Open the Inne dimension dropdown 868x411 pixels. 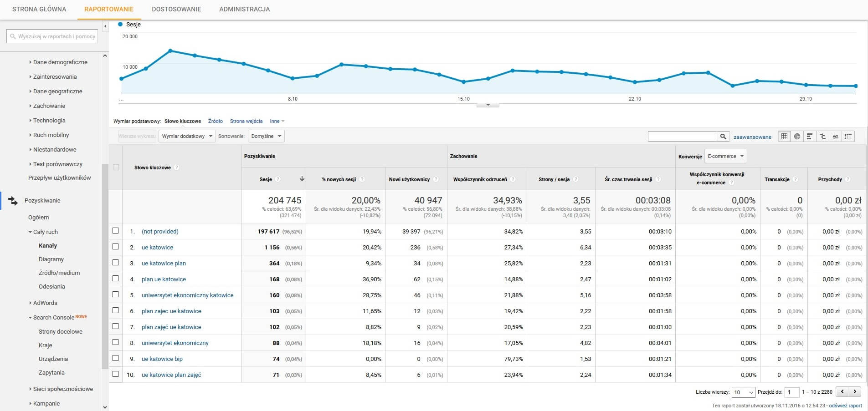(x=277, y=121)
